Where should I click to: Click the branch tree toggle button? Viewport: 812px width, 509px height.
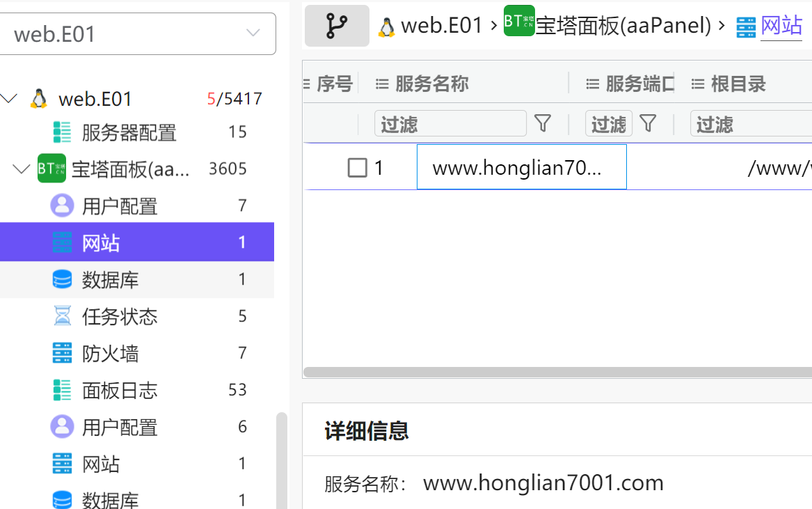(x=337, y=26)
